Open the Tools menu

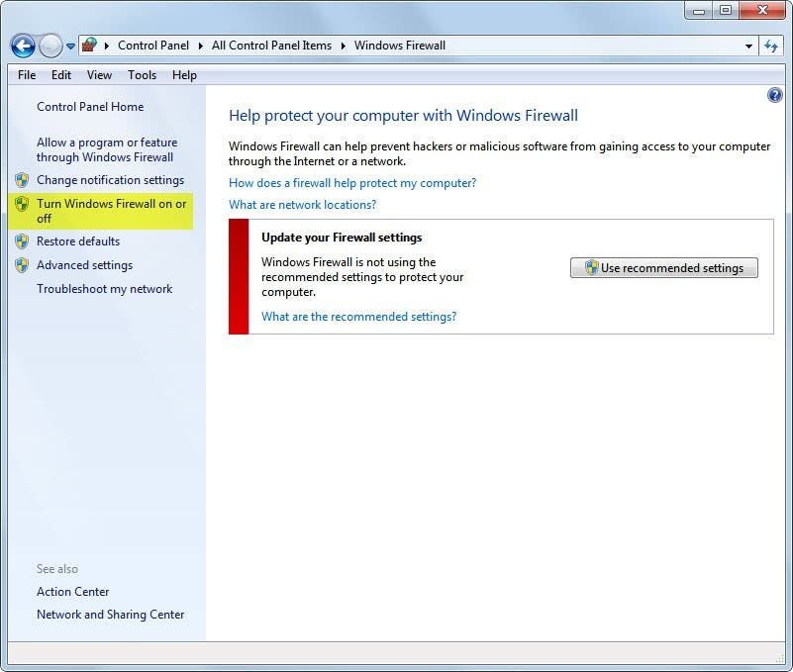click(x=143, y=75)
